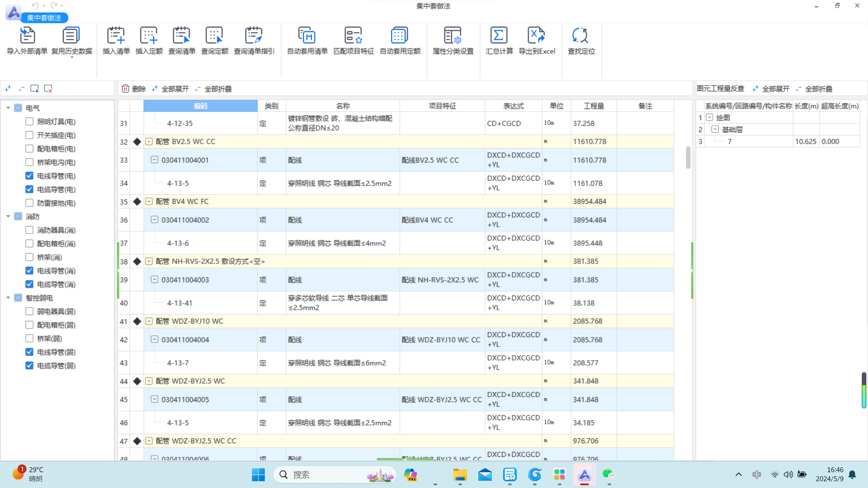868x488 pixels.
Task: Click the 汇总计算 sigma icon
Action: click(499, 36)
